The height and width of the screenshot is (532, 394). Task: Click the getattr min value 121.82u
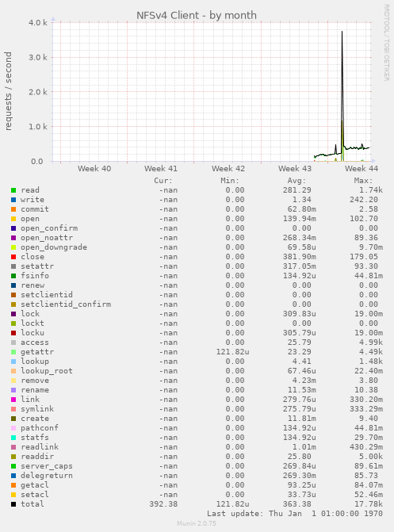pos(232,352)
